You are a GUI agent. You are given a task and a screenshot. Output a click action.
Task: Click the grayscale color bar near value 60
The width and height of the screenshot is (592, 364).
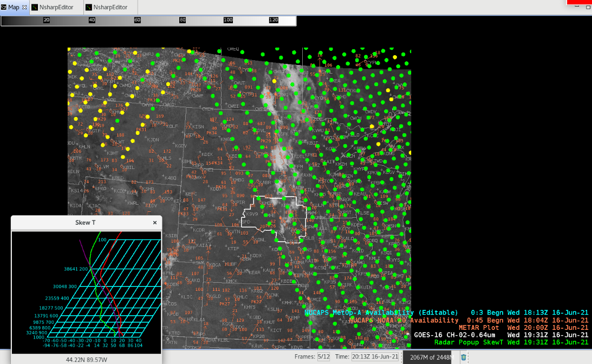pos(138,21)
